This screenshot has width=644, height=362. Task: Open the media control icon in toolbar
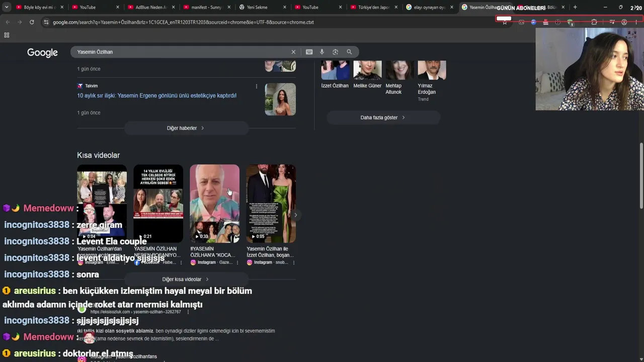(x=612, y=22)
